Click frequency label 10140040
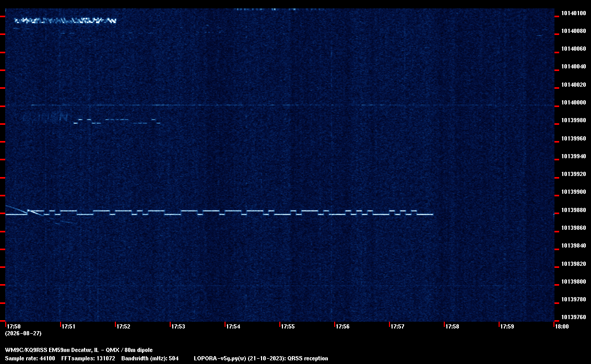 tap(574, 66)
